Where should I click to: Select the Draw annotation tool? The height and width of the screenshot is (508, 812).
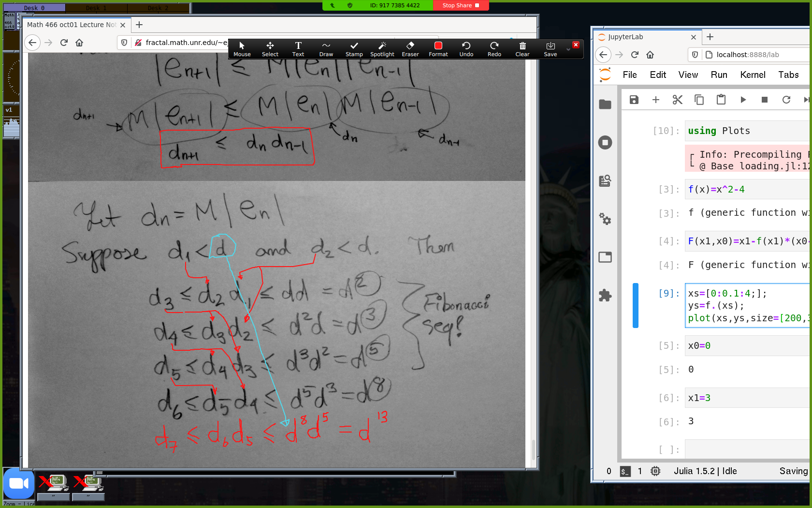pos(326,49)
